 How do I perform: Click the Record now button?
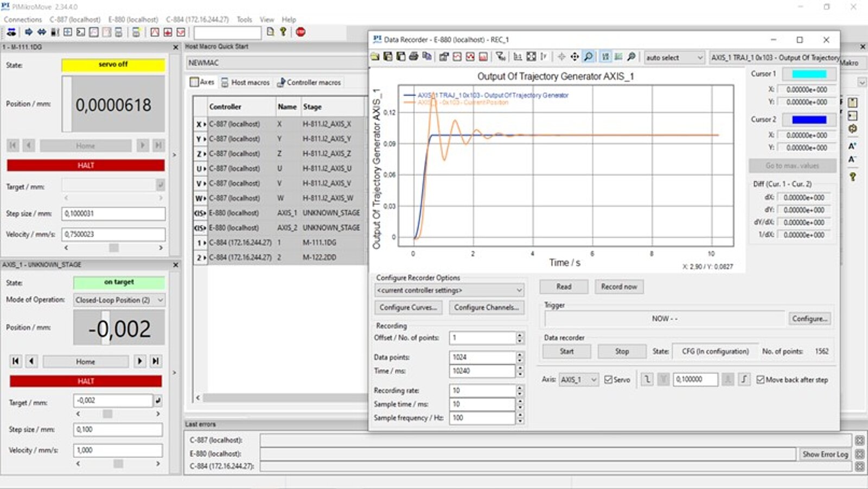(x=618, y=287)
